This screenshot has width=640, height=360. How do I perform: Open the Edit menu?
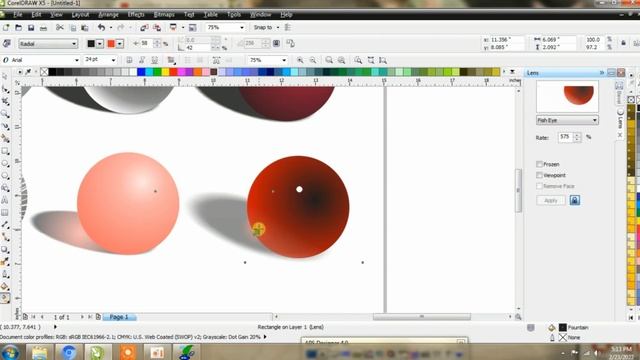tap(36, 15)
